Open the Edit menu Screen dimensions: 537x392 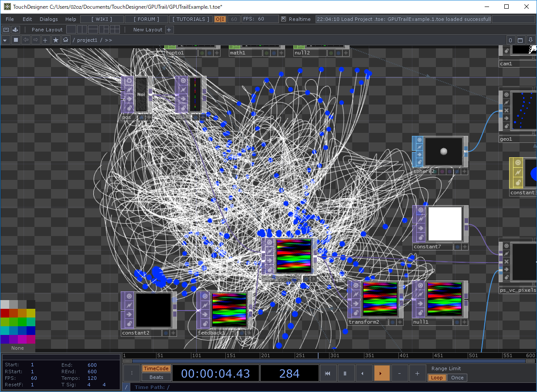coord(27,19)
